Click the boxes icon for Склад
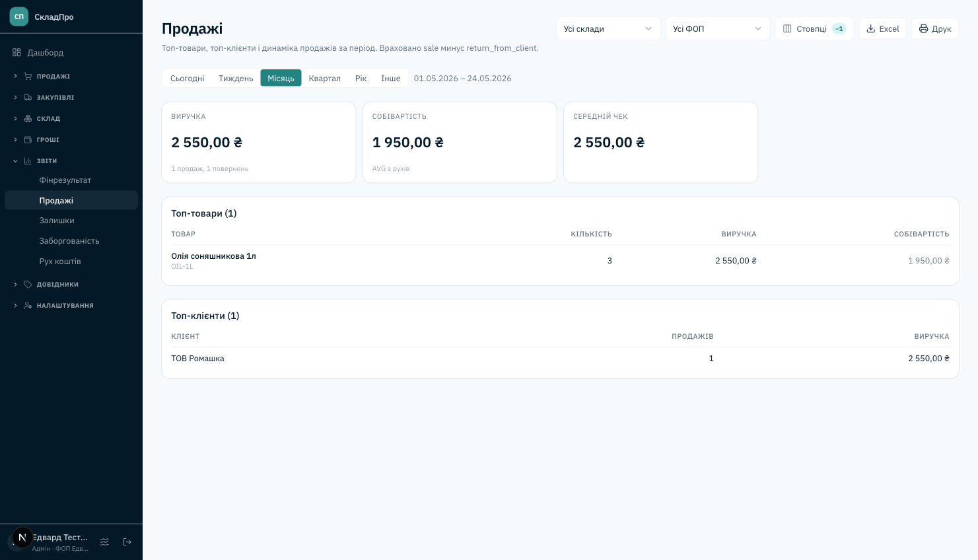This screenshot has height=560, width=978. point(28,118)
